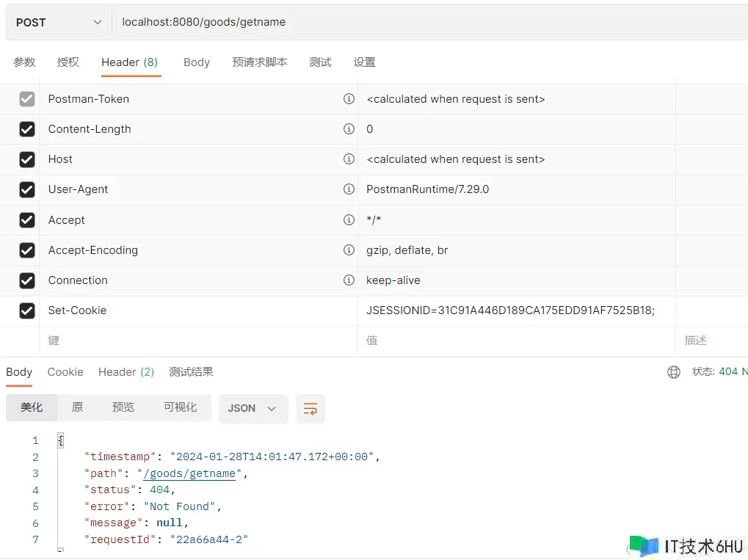Click the keep-alive header value

tap(393, 280)
